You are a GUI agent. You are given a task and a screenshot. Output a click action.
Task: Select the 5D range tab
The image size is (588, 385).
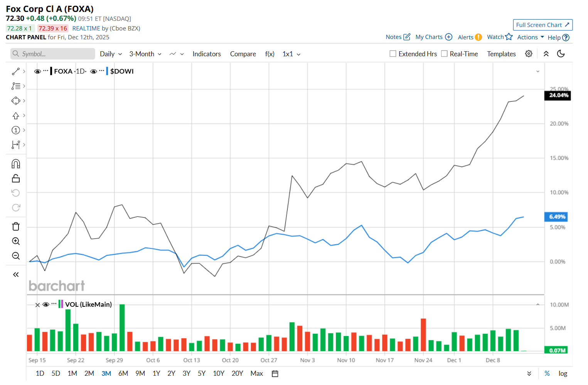(56, 373)
